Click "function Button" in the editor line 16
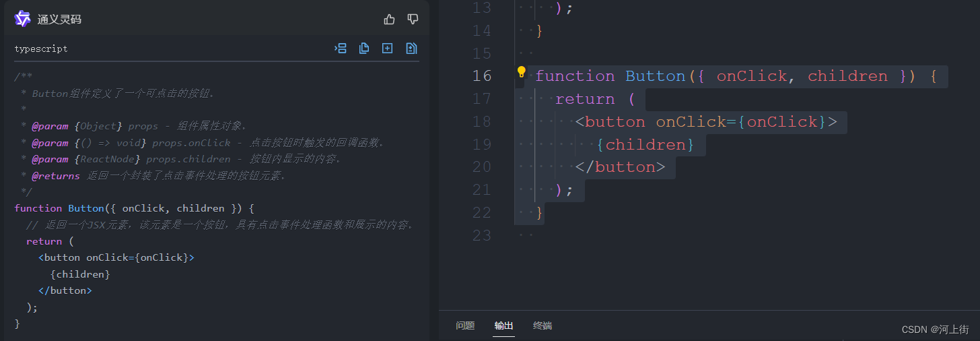The width and height of the screenshot is (980, 341). (610, 76)
